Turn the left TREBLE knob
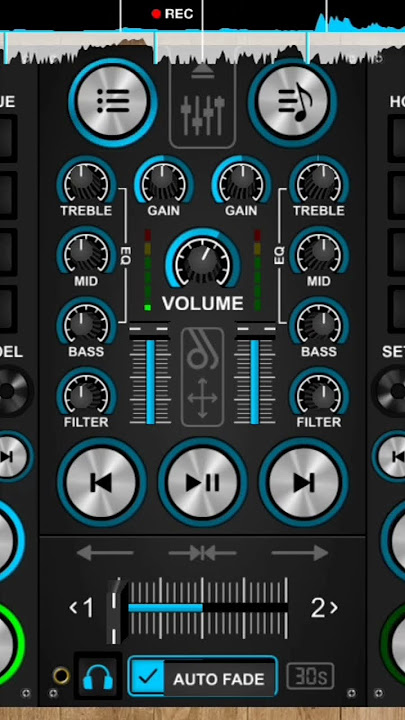This screenshot has width=405, height=720. tap(86, 181)
